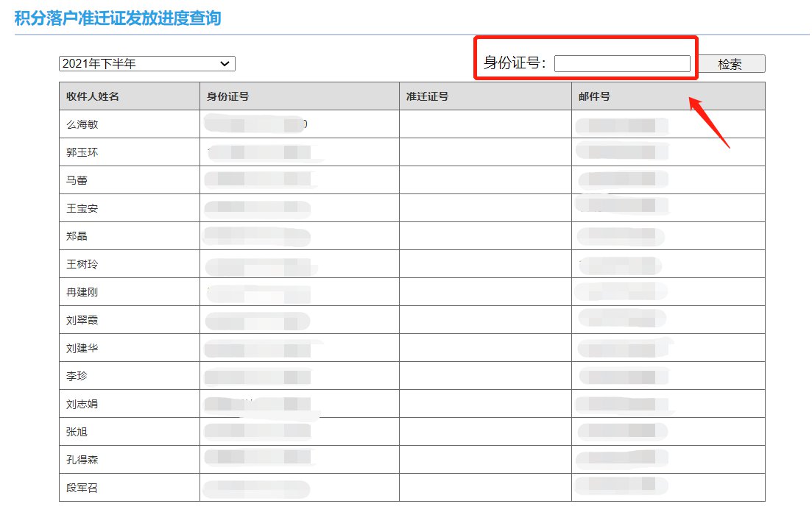Image resolution: width=812 pixels, height=512 pixels.
Task: Select the name cell 么海敏
Action: coord(130,124)
